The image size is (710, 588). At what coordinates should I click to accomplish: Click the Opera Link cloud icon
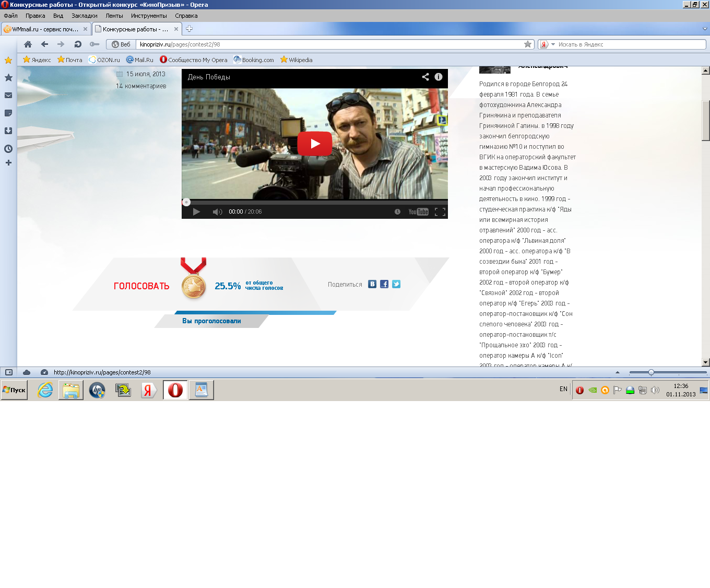pyautogui.click(x=27, y=372)
